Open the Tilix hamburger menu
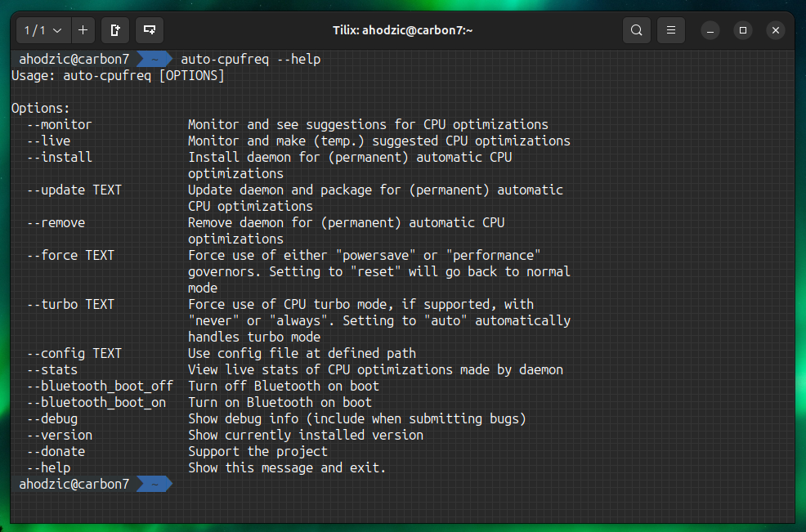The height and width of the screenshot is (532, 806). [x=671, y=30]
